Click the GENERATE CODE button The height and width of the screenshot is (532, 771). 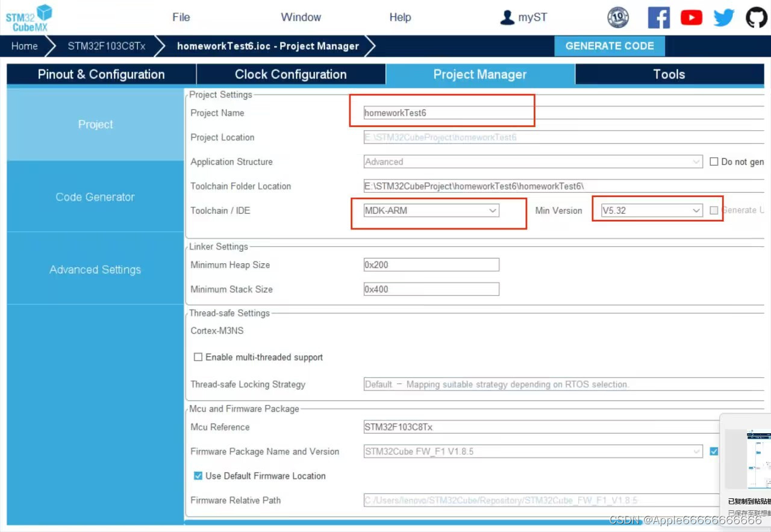tap(610, 46)
